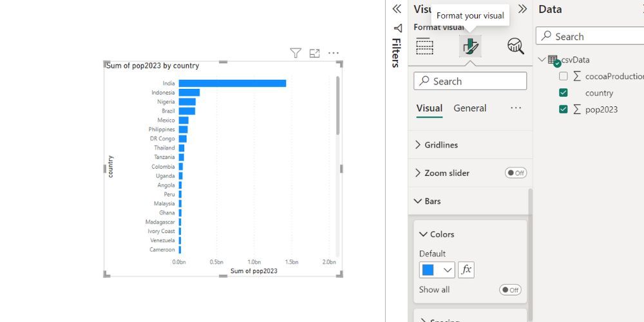644x322 pixels.
Task: Expand the Gridlines section
Action: coord(440,145)
